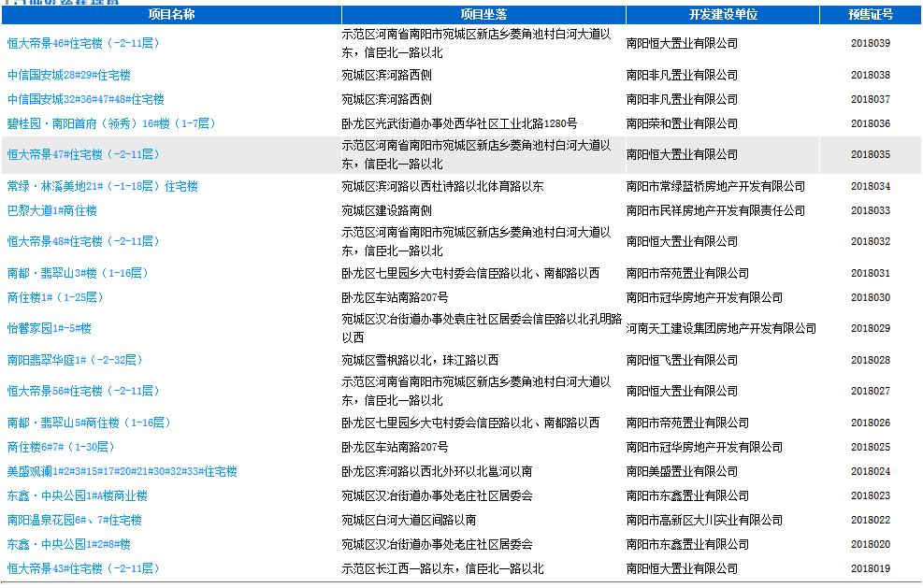Viewport: 923px width, 588px height.
Task: Select presale number 2018029
Action: pos(871,328)
